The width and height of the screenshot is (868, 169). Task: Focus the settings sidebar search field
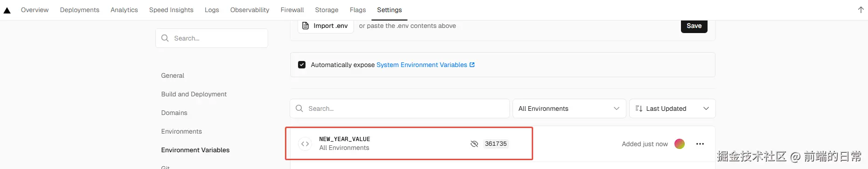pos(212,38)
